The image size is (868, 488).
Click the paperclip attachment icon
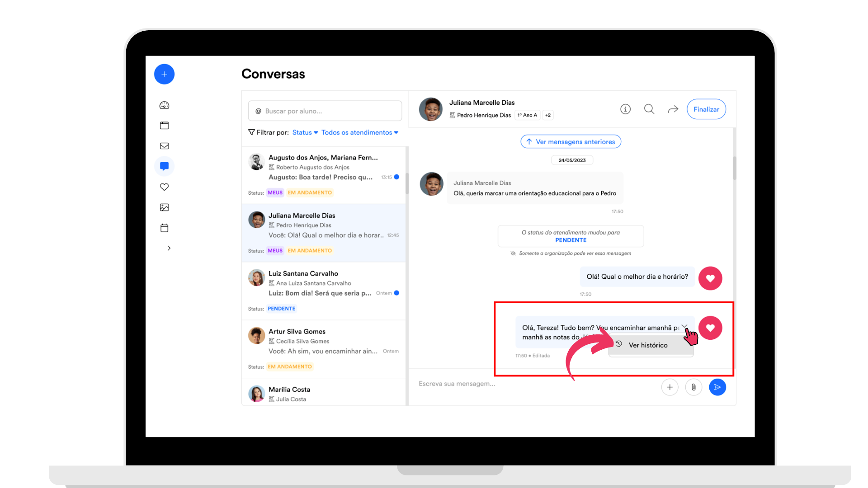click(x=693, y=387)
